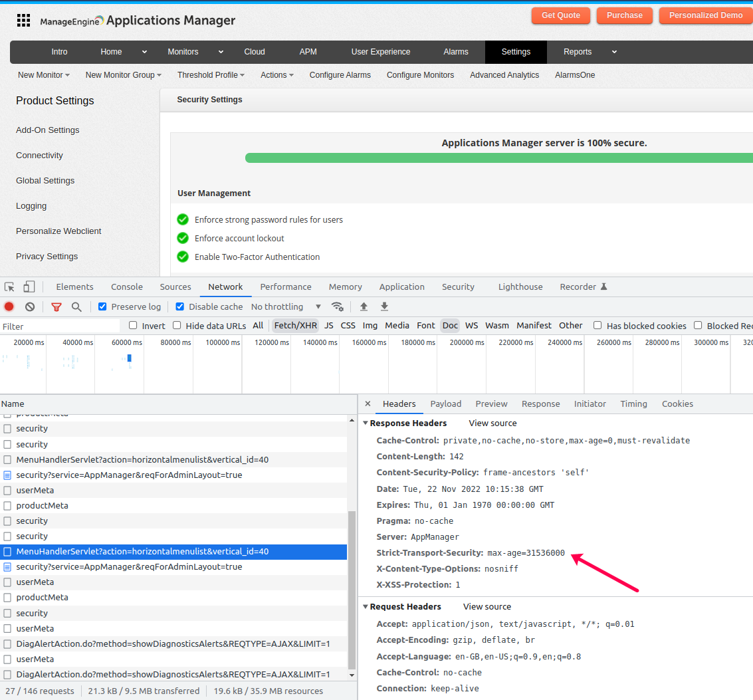This screenshot has height=700, width=753.
Task: Click the import HAR upload icon
Action: click(364, 306)
